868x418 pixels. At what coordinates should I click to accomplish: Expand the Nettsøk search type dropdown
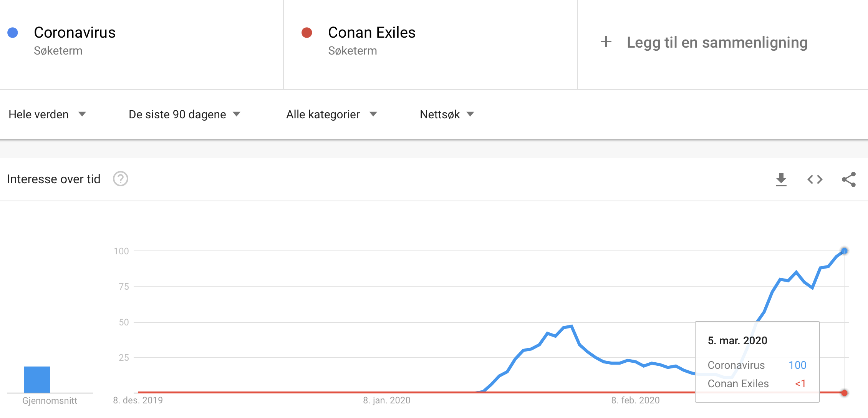[447, 114]
